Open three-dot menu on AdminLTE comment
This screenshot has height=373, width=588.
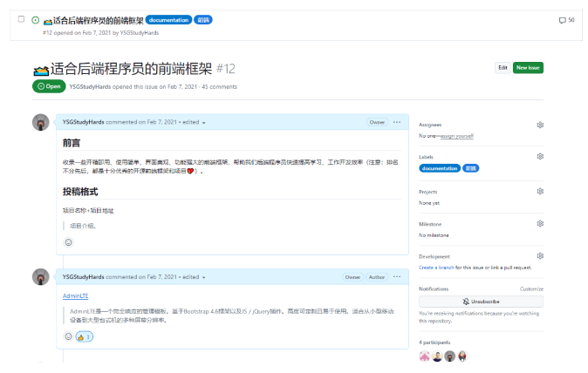click(397, 277)
